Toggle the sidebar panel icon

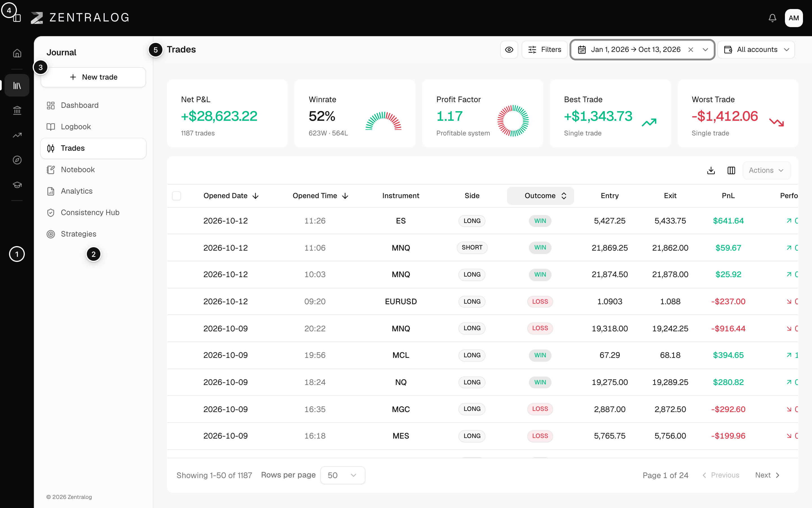(x=17, y=18)
